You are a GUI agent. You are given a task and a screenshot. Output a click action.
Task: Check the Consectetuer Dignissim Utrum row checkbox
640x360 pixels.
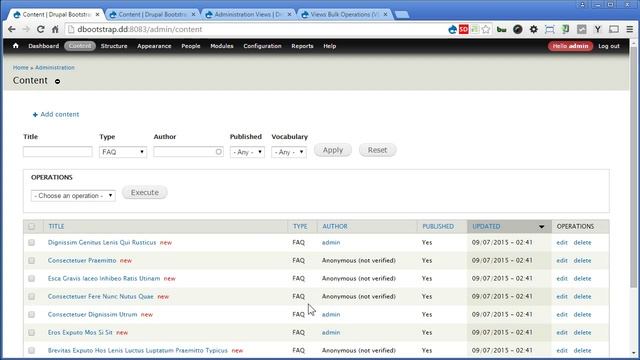[31, 314]
